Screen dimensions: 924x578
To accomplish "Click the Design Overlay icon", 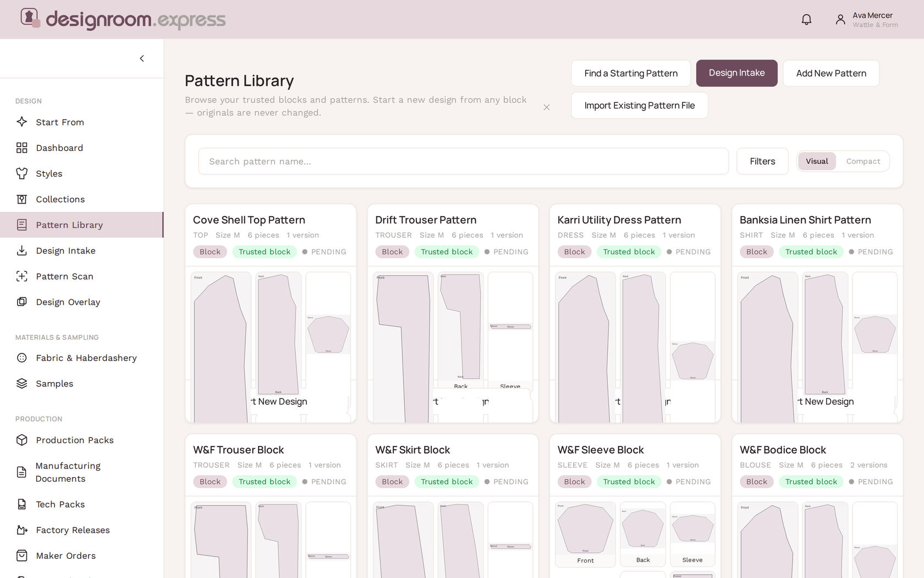I will point(22,302).
